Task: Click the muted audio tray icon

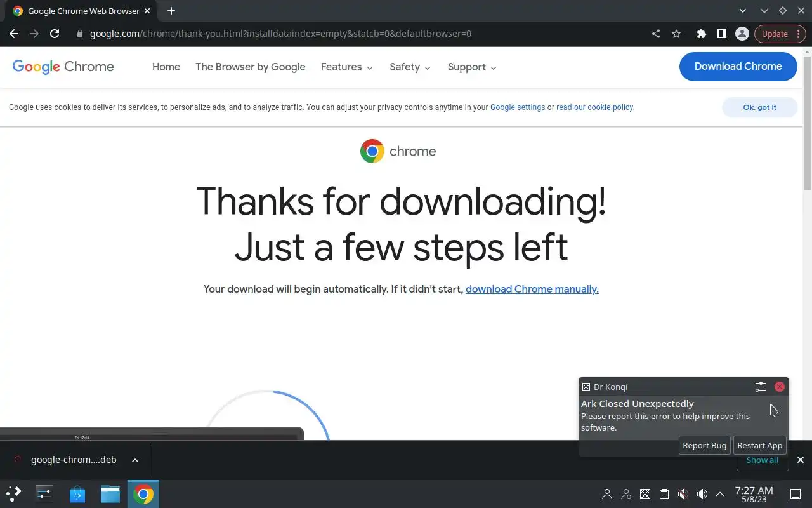Action: [683, 494]
